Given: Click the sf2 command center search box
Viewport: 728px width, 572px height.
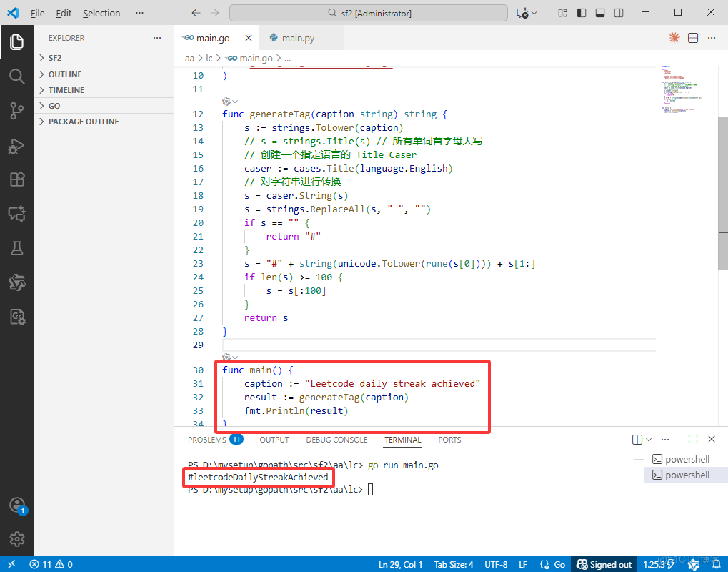Looking at the screenshot, I should pyautogui.click(x=369, y=13).
